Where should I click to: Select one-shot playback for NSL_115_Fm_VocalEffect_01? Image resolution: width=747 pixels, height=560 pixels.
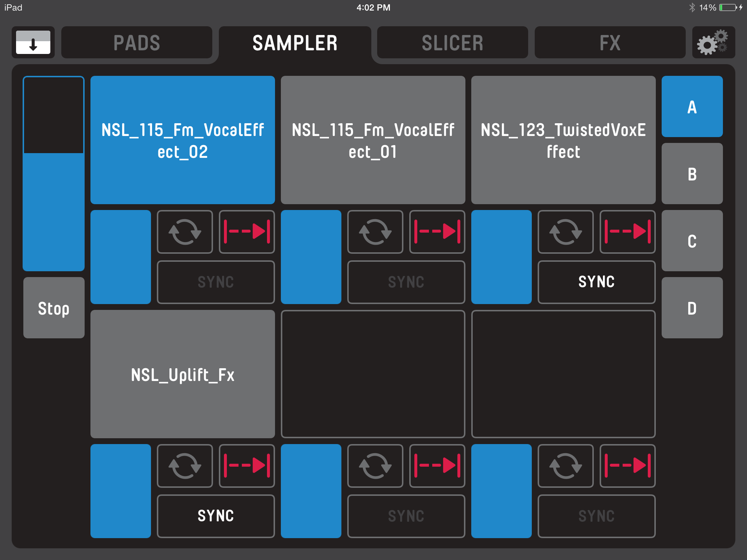coord(437,232)
